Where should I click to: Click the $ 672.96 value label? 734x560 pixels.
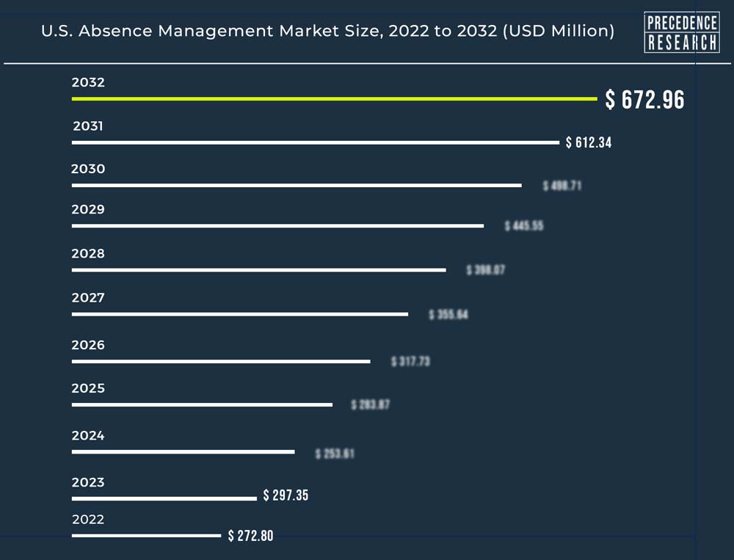(x=644, y=99)
